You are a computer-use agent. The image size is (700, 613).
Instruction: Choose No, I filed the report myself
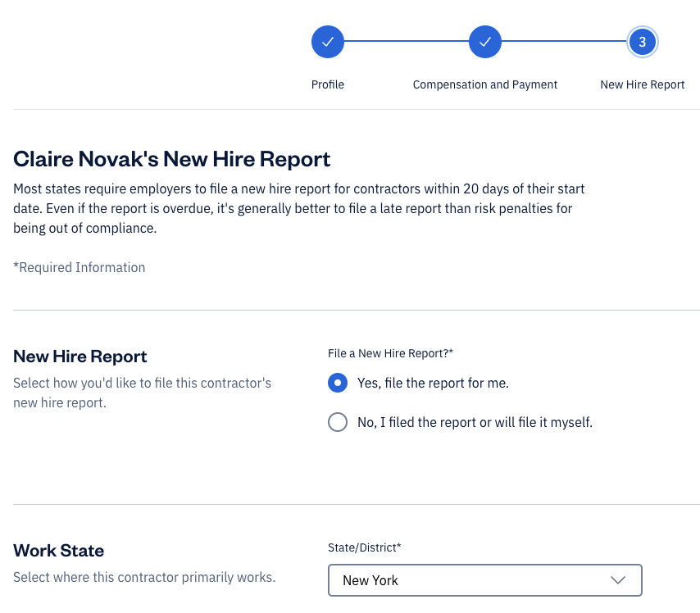click(x=338, y=422)
